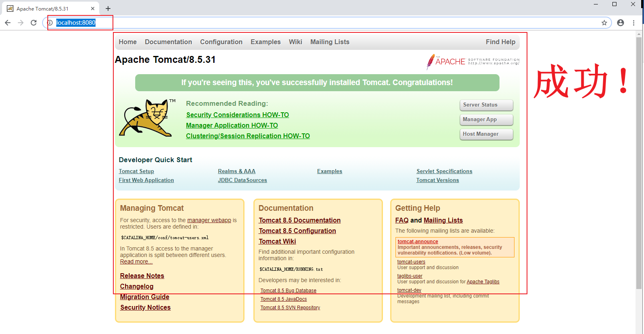This screenshot has width=644, height=334.
Task: Open the Servlet Specifications link
Action: pos(444,171)
